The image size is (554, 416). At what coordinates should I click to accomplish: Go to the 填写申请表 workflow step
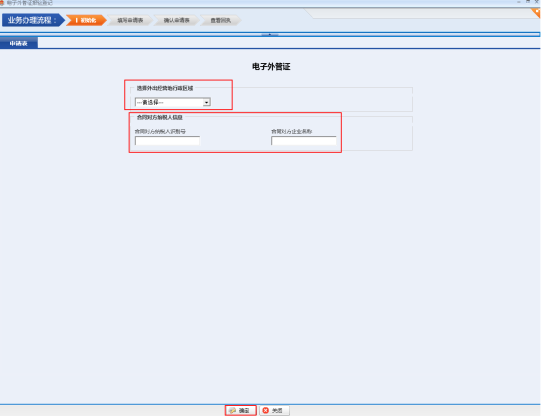tap(130, 20)
